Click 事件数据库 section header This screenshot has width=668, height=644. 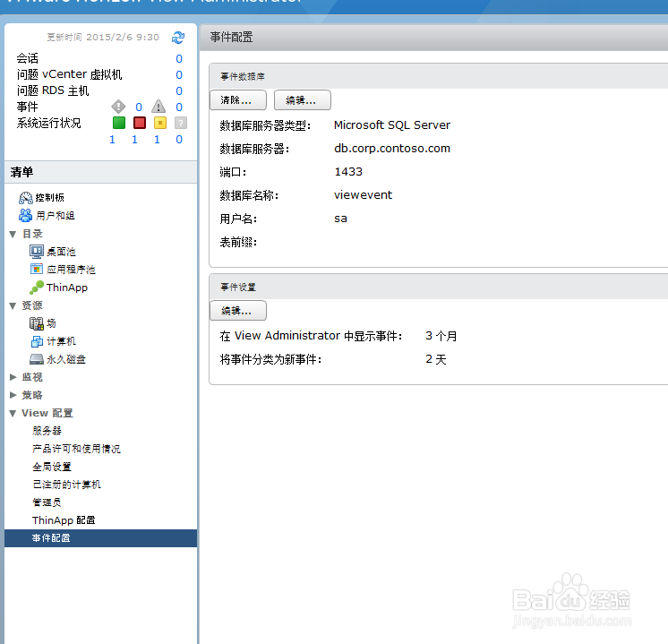click(x=243, y=76)
